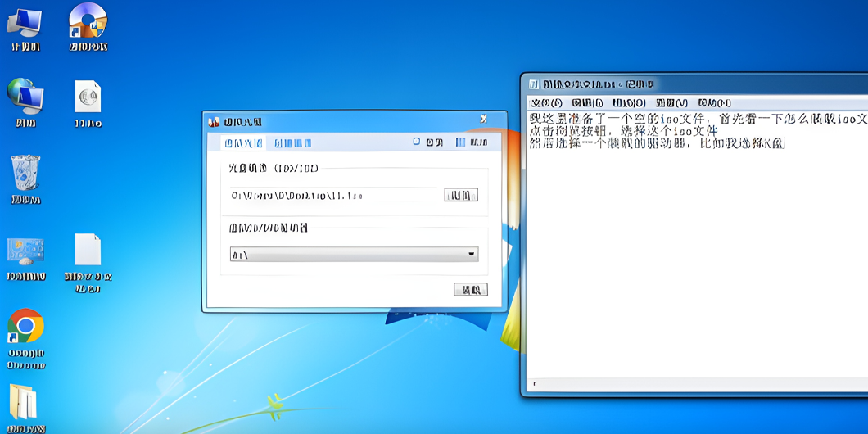
Task: Switch to the second tab in the virtual drive dialog
Action: (x=292, y=142)
